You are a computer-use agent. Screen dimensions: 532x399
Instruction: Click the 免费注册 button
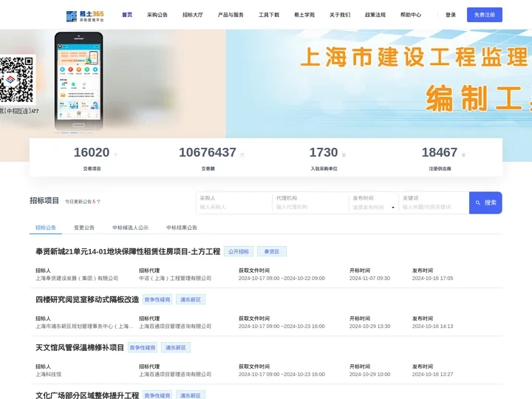point(484,15)
